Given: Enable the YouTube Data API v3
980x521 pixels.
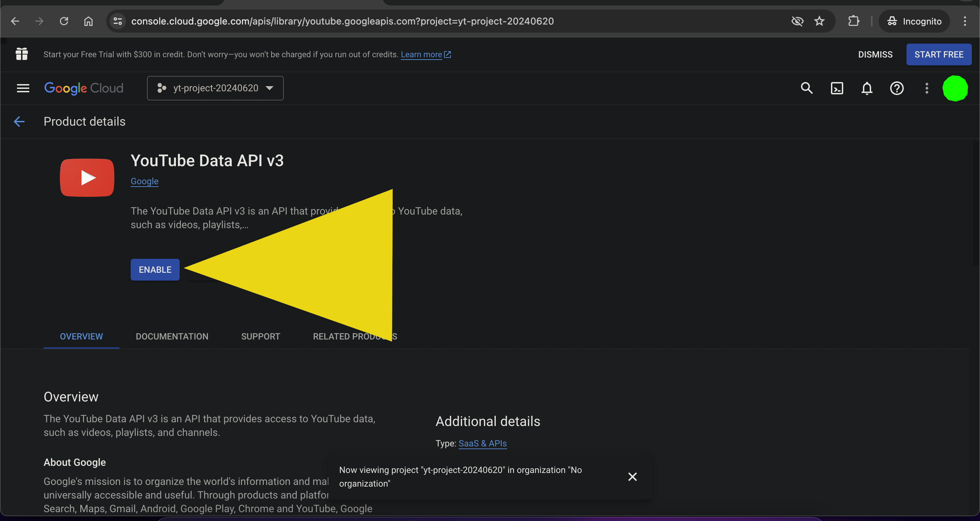Looking at the screenshot, I should [155, 270].
